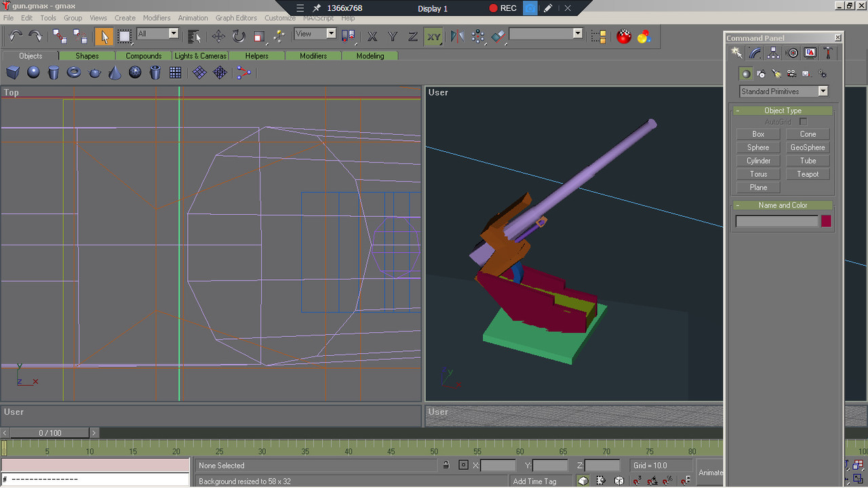Viewport: 868px width, 488px height.
Task: Open the Modify tab in Command Panel
Action: point(755,53)
